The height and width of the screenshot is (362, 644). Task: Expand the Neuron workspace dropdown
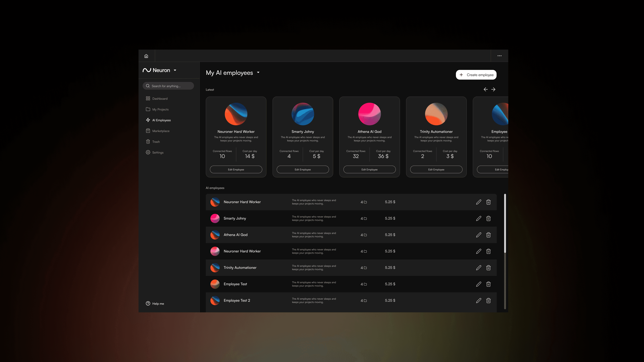click(175, 70)
